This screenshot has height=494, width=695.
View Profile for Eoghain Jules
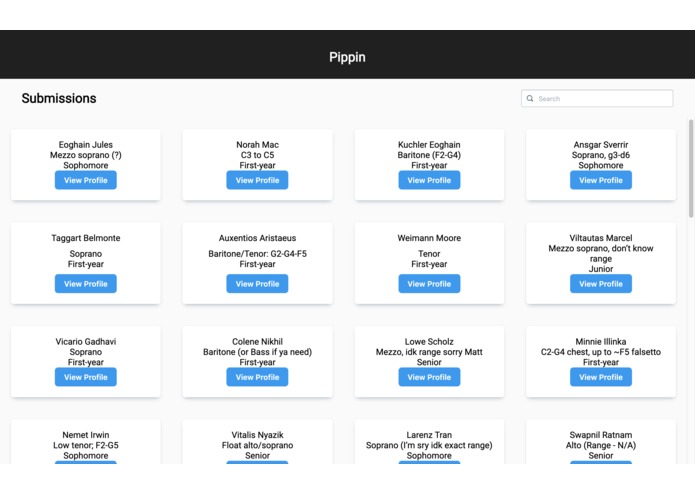(x=86, y=180)
